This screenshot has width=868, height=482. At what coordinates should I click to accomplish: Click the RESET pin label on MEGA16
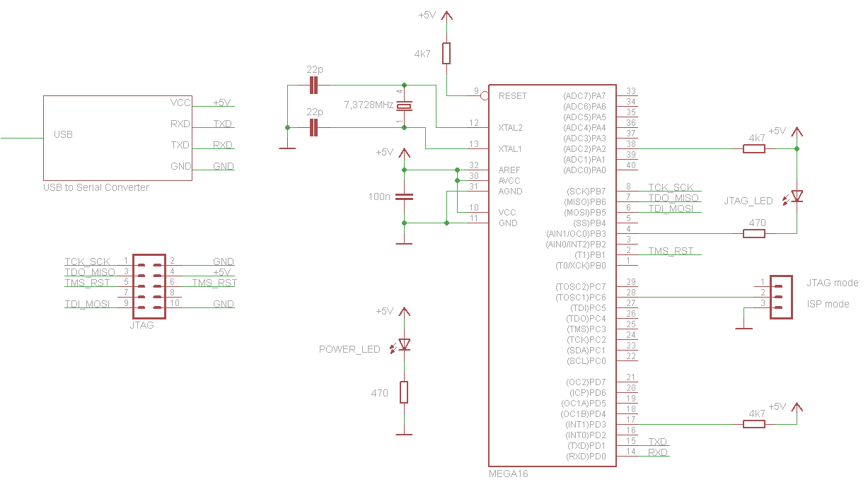(x=513, y=95)
